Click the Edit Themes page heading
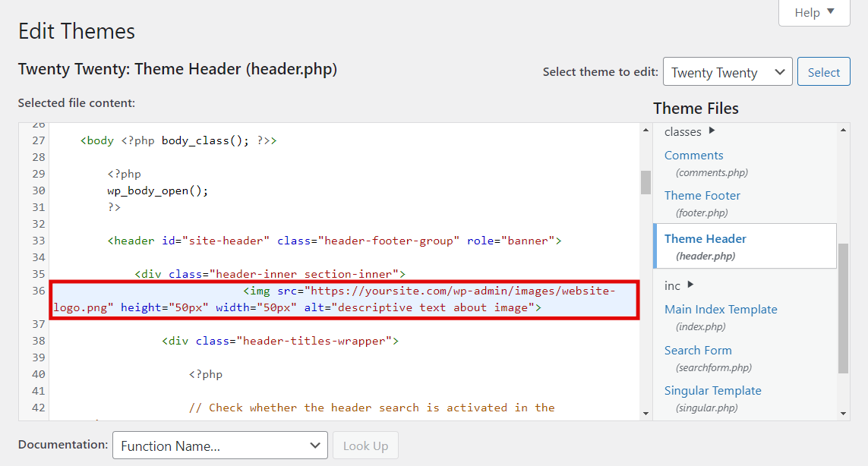 point(77,31)
